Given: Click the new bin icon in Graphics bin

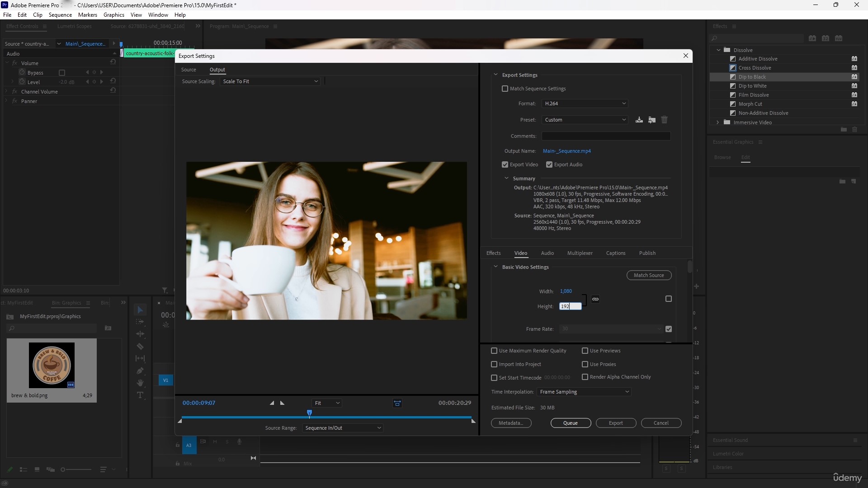Looking at the screenshot, I should 108,328.
